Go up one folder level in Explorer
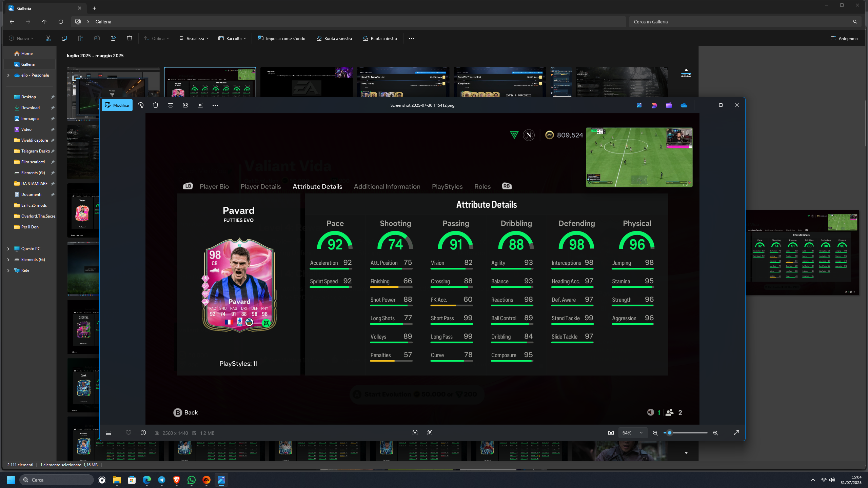Image resolution: width=868 pixels, height=488 pixels. 44,22
